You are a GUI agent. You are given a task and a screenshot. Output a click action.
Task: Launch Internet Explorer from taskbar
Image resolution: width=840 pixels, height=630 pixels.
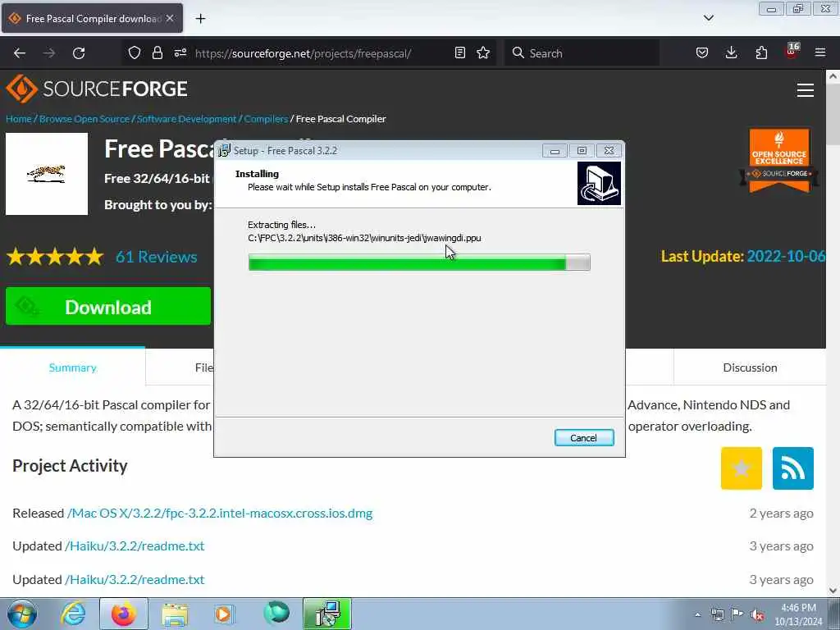[72, 614]
